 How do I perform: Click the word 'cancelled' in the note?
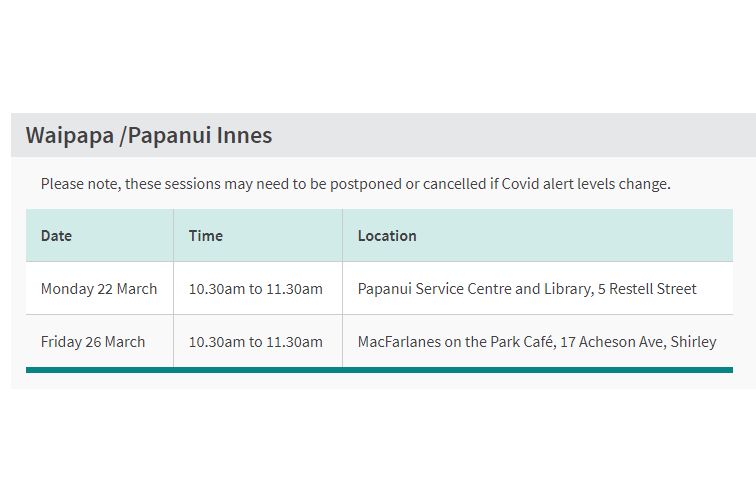(x=455, y=184)
